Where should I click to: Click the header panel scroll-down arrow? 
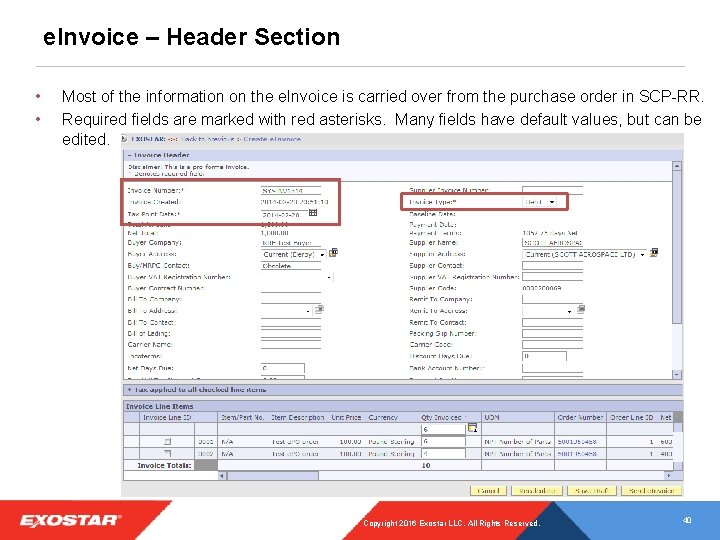point(677,375)
